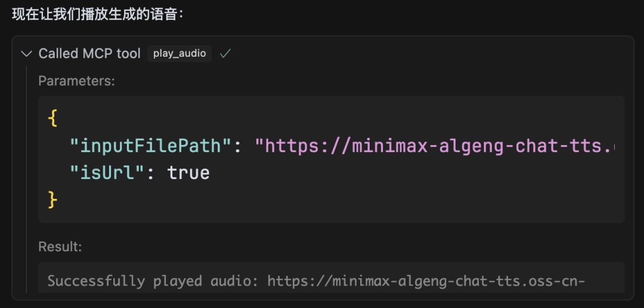Click the closing yellow curly brace
Viewport: 644px width, 308px height.
52,200
